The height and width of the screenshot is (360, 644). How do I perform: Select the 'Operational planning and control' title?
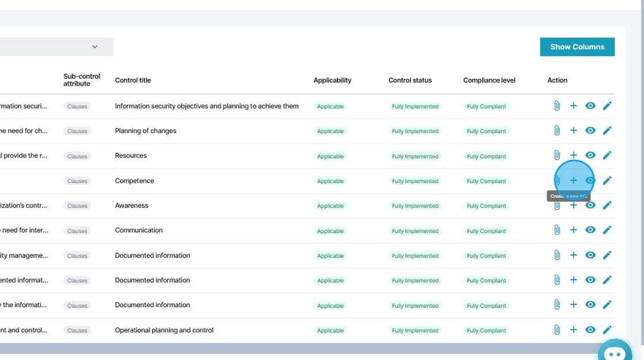(164, 330)
